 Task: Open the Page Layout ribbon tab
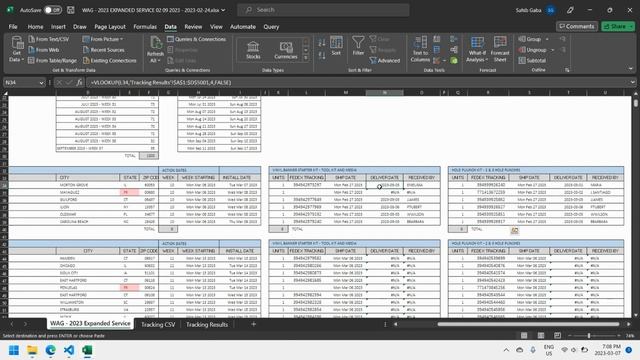(110, 27)
